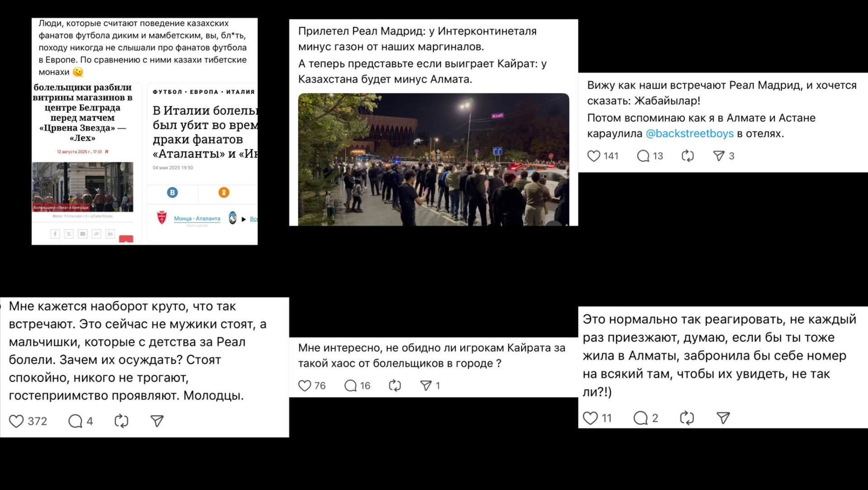Open 2 comments on the Алматы hotel reply
Screen dimensions: 868x490
[x=640, y=418]
